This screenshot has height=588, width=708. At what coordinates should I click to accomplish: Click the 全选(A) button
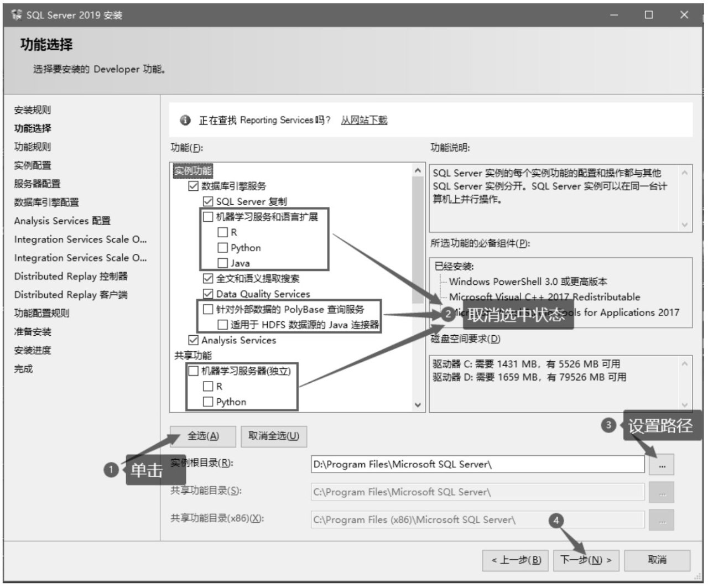point(203,436)
